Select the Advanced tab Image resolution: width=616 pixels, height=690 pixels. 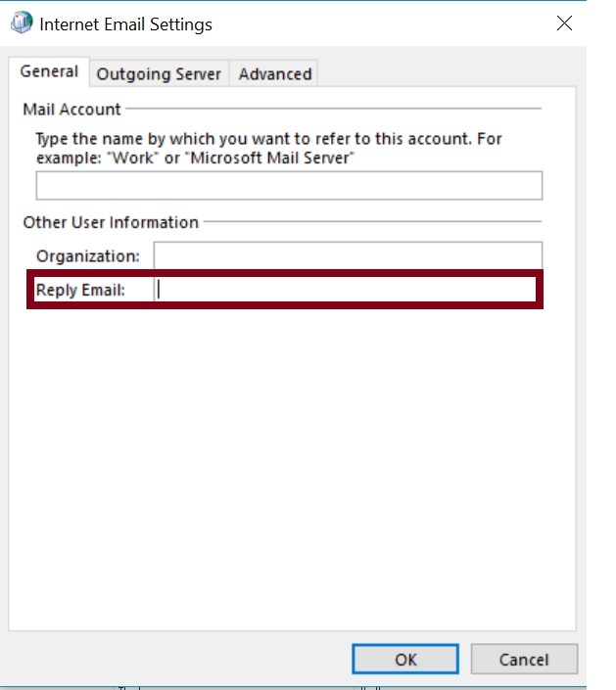tap(274, 73)
